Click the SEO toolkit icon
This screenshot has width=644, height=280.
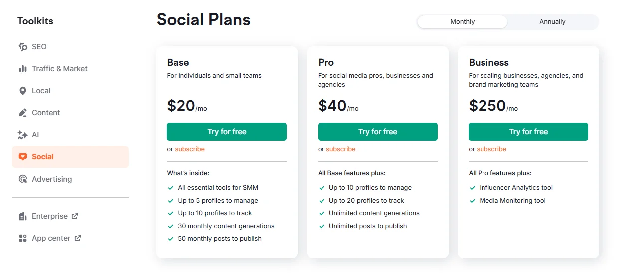tap(23, 47)
